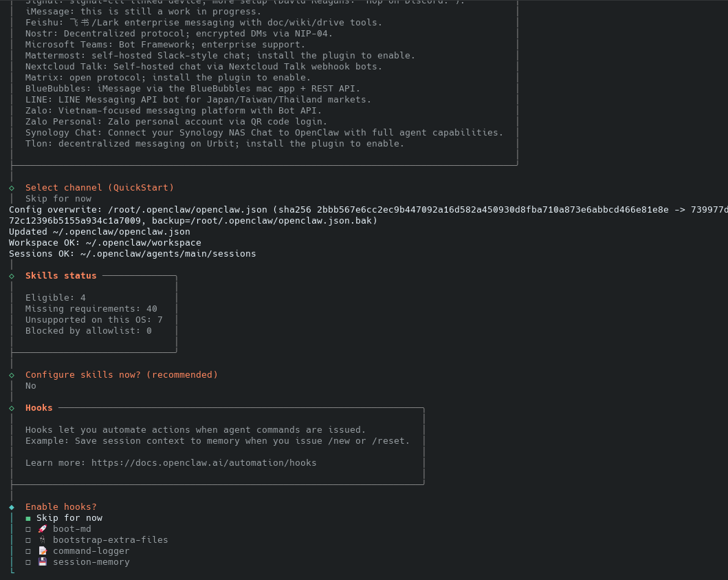Select the green 'Skip for now' hook option
The image size is (728, 580).
point(69,518)
